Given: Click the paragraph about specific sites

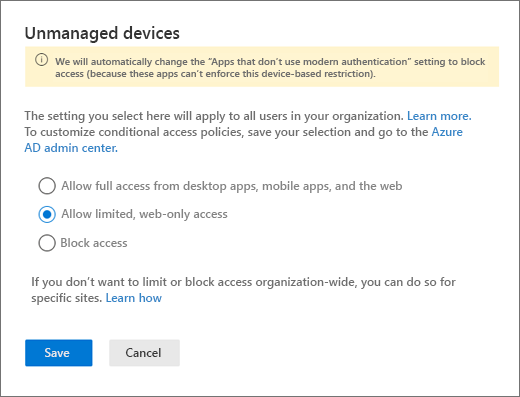Looking at the screenshot, I should [243, 290].
